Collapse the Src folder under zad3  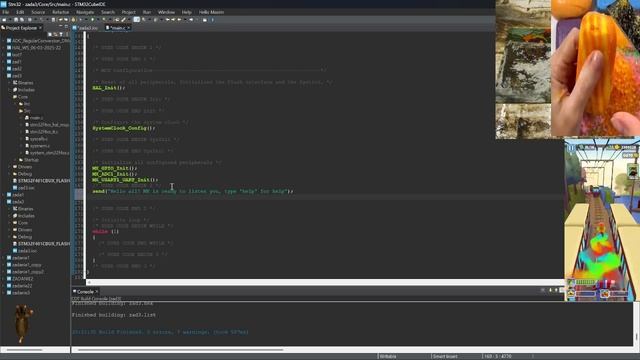tap(16, 111)
